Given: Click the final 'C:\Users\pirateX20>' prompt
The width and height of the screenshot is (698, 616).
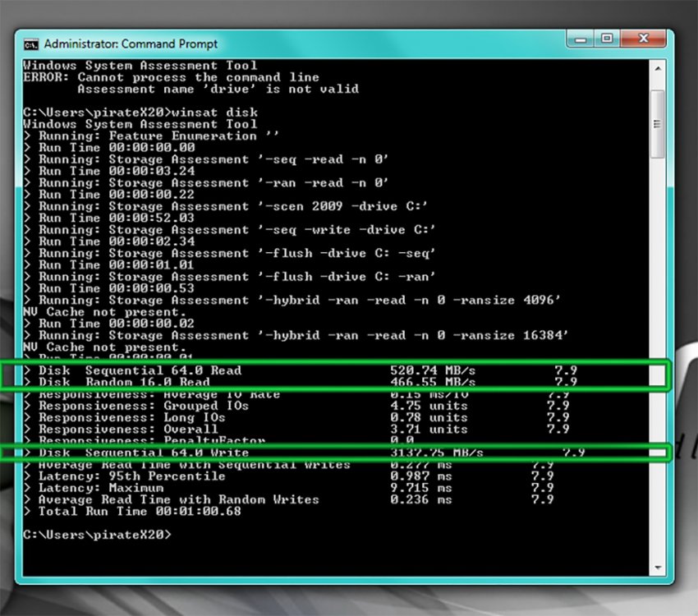Looking at the screenshot, I should coord(97,535).
